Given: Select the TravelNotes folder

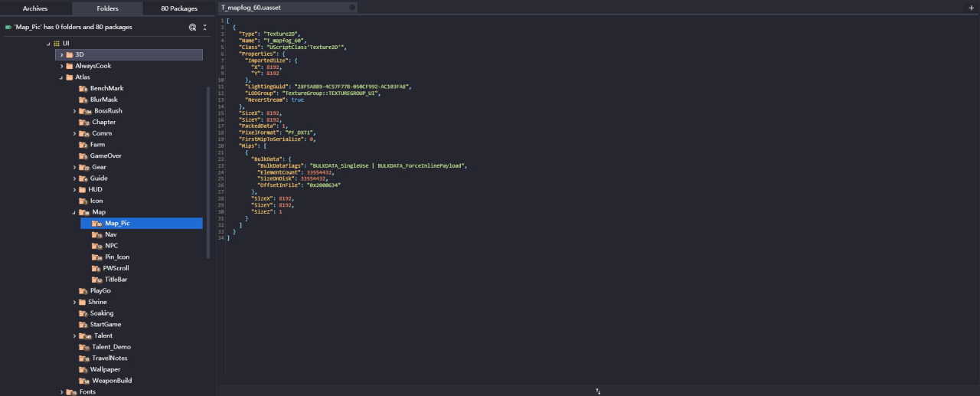Looking at the screenshot, I should pos(108,358).
